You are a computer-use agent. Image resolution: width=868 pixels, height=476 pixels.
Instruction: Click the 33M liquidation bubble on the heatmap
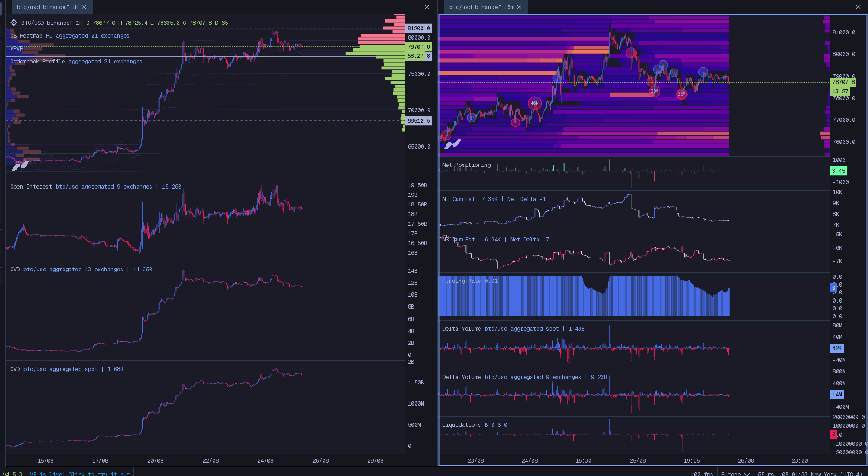pos(654,91)
